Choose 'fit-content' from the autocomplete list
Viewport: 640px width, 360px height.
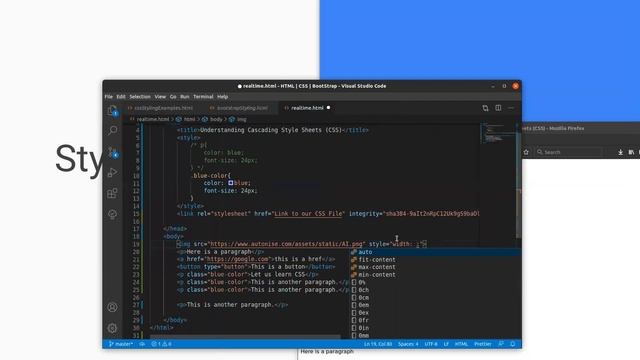point(435,260)
